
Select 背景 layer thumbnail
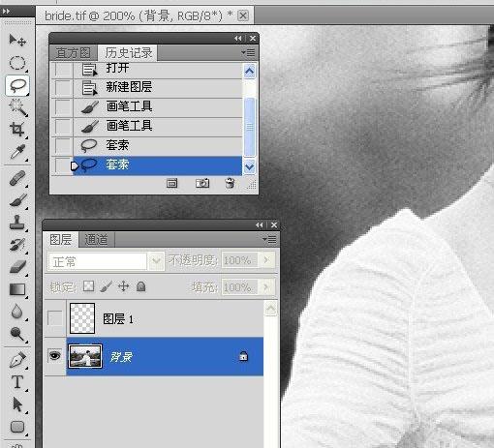pyautogui.click(x=85, y=356)
